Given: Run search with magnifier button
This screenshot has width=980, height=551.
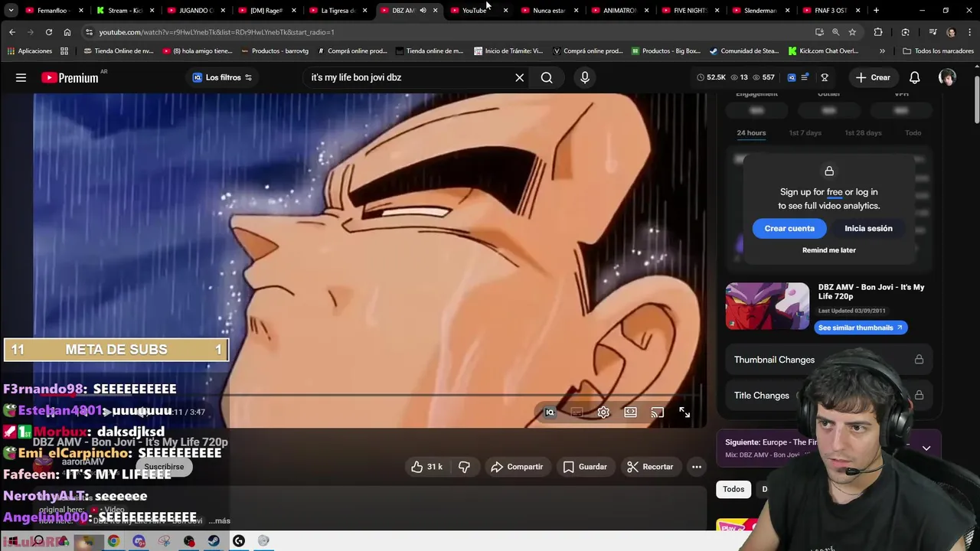Looking at the screenshot, I should tap(547, 77).
